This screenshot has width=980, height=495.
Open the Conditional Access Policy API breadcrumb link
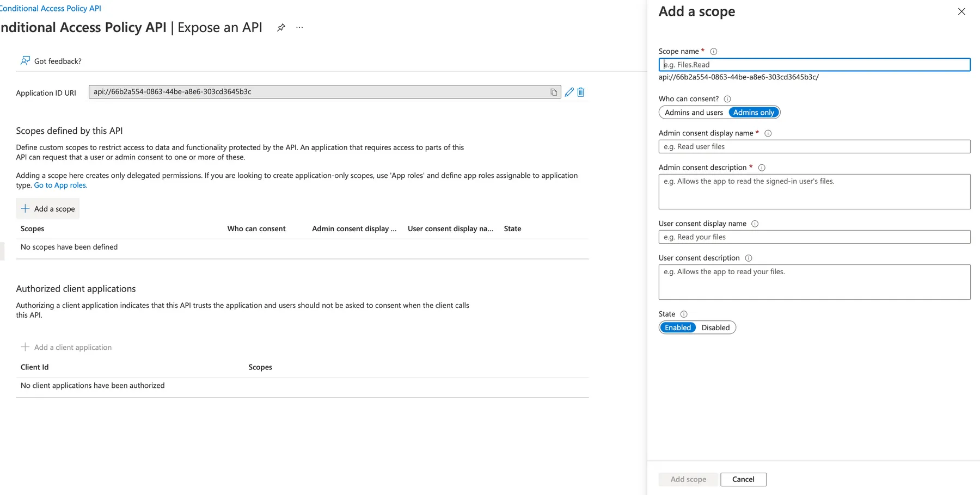coord(50,9)
